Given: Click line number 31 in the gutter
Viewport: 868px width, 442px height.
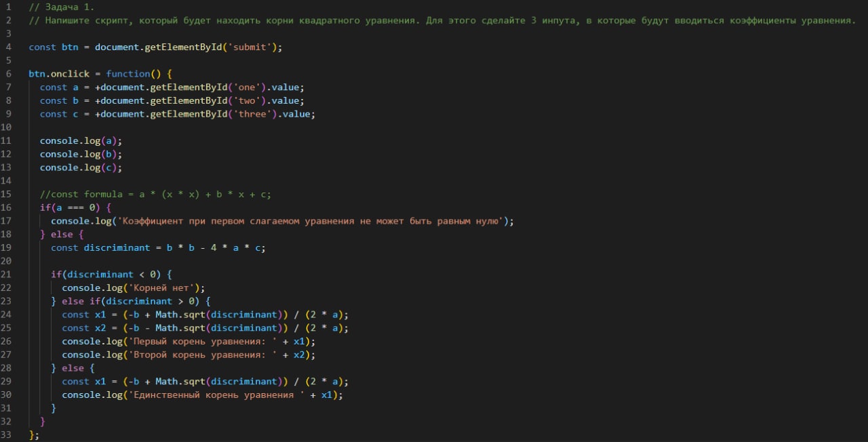Looking at the screenshot, I should tap(7, 409).
